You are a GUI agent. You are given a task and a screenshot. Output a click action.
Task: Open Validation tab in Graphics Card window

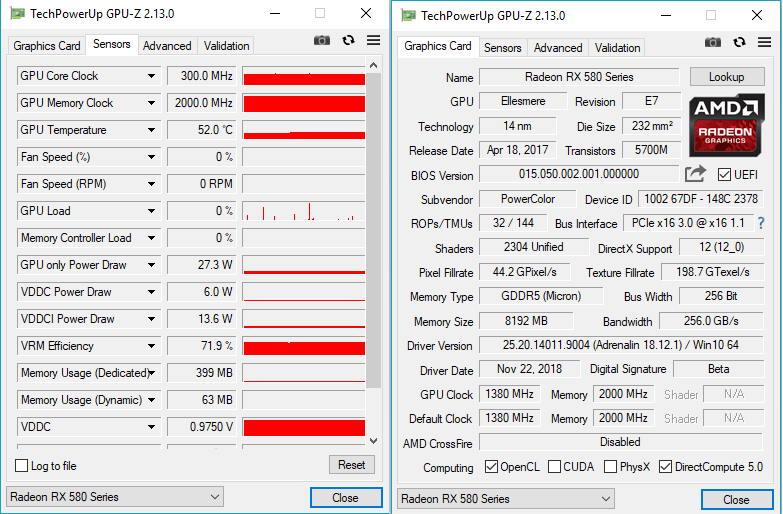pos(617,48)
